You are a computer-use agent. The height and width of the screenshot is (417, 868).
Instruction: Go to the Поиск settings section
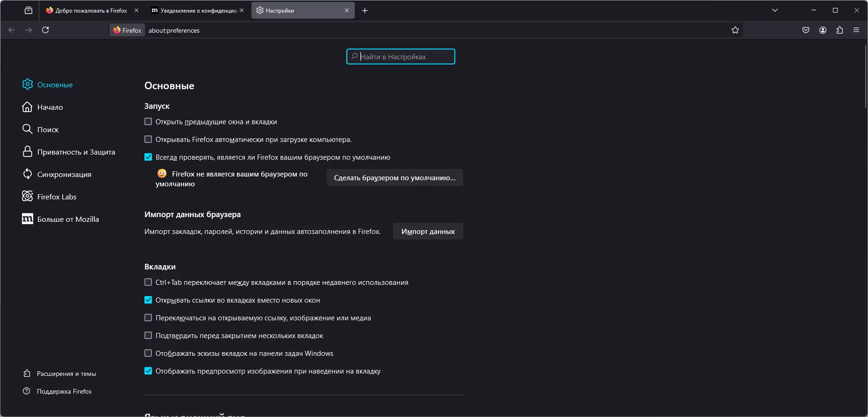pyautogui.click(x=48, y=129)
